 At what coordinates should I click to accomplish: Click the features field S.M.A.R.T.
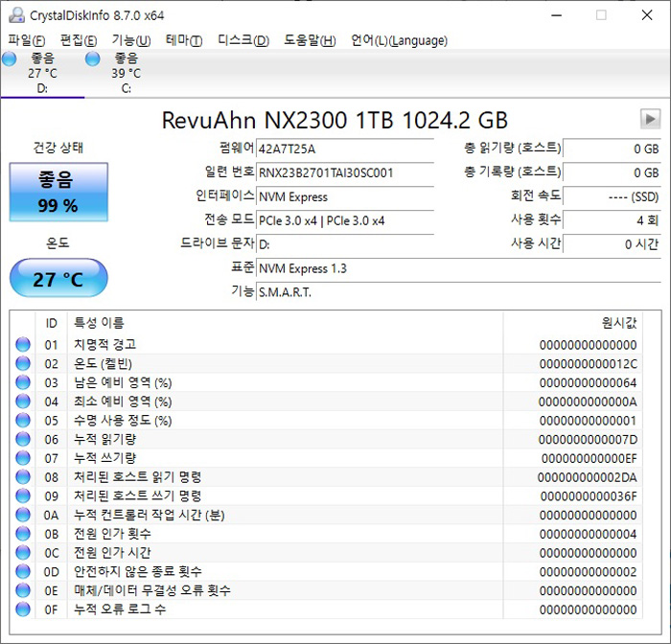tap(458, 292)
